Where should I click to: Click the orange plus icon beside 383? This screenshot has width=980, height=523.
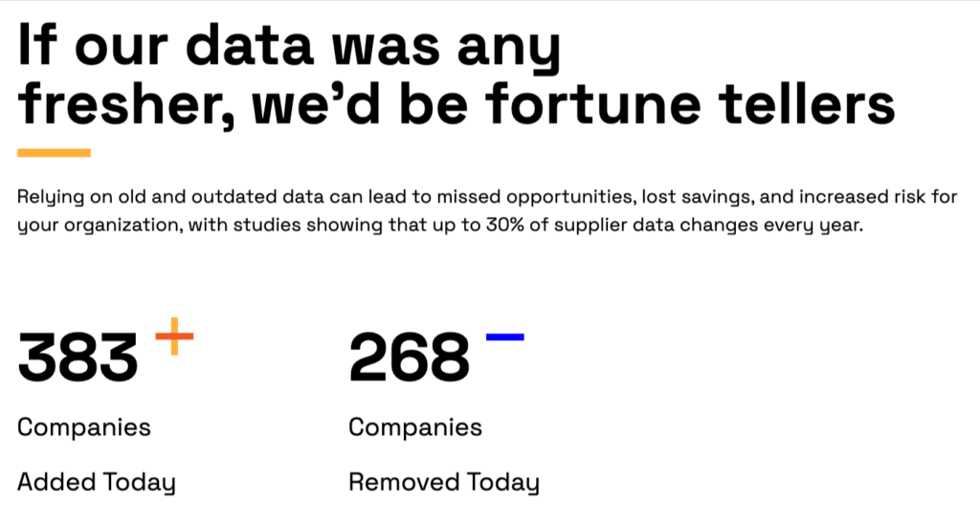coord(174,336)
